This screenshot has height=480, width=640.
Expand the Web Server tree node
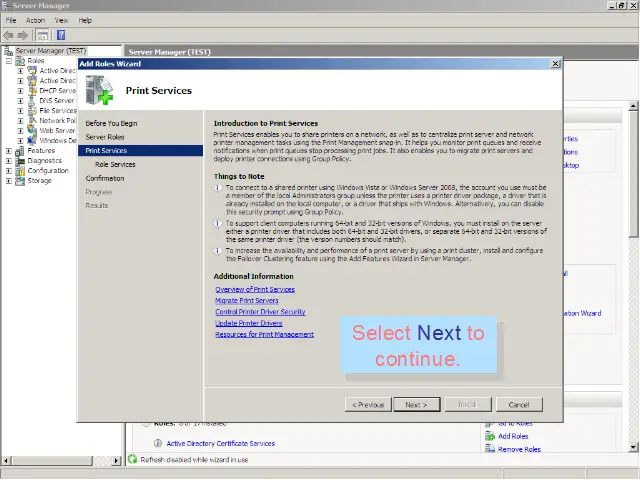point(20,131)
